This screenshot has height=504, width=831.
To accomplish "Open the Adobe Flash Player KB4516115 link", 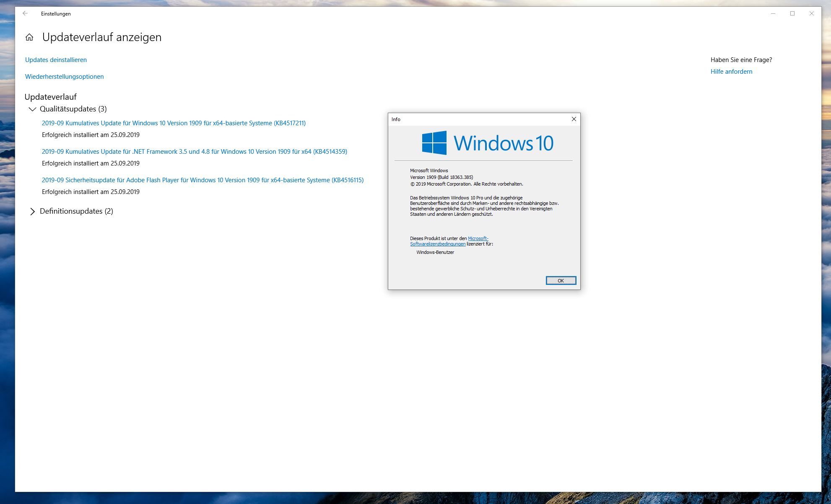I will point(203,180).
